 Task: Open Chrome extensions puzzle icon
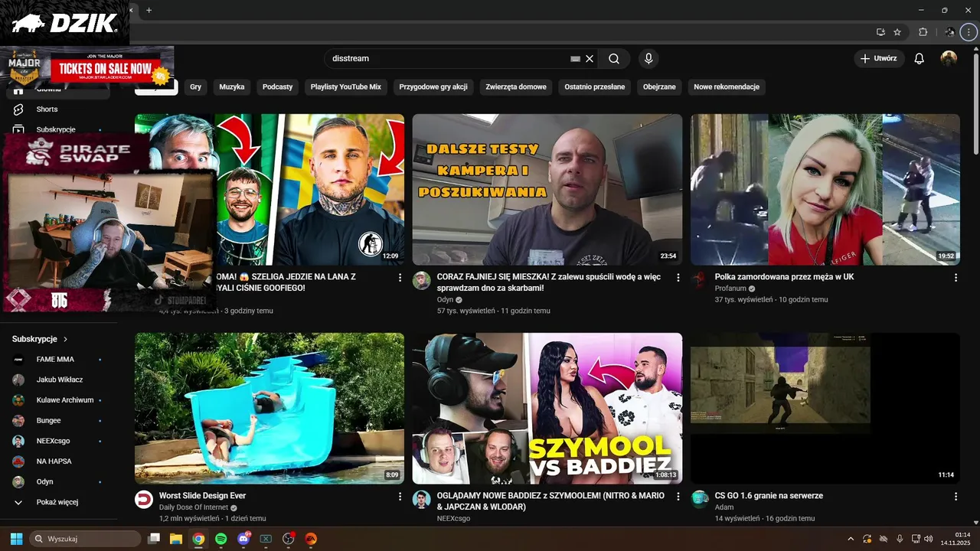[923, 32]
